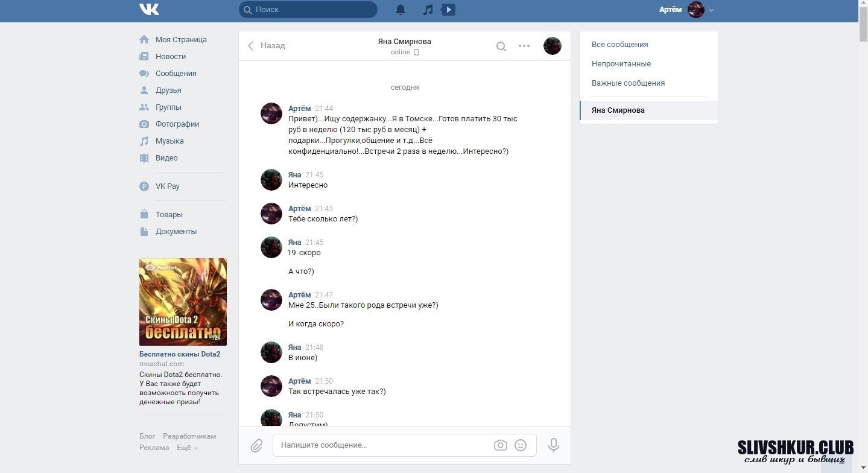
Task: Select the Яна Смирнова conversation tab
Action: (649, 110)
